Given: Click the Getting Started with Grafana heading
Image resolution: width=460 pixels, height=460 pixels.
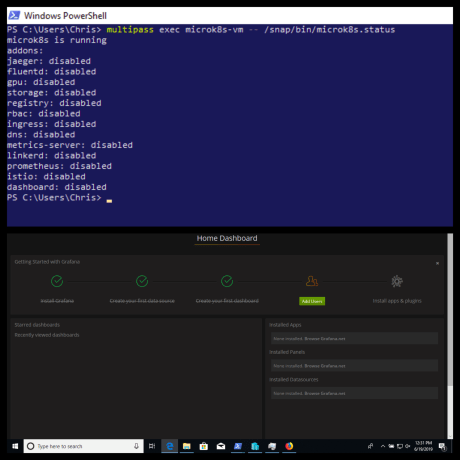Looking at the screenshot, I should (47, 262).
